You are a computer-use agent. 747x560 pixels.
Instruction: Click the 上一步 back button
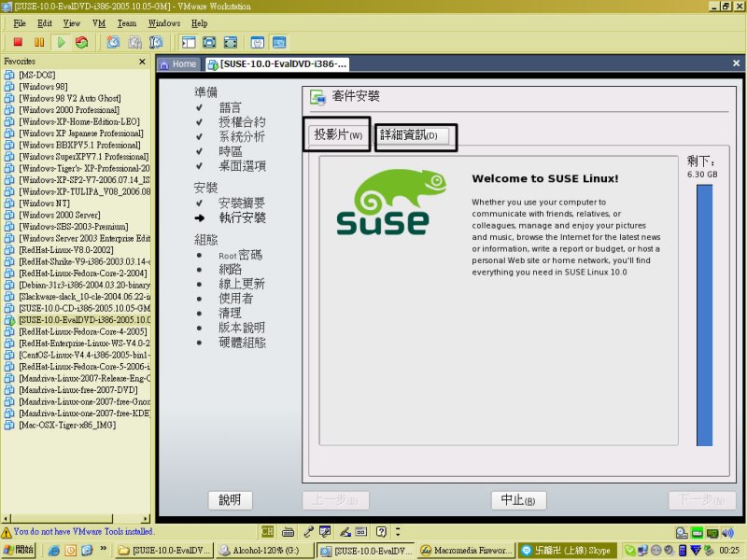click(335, 500)
